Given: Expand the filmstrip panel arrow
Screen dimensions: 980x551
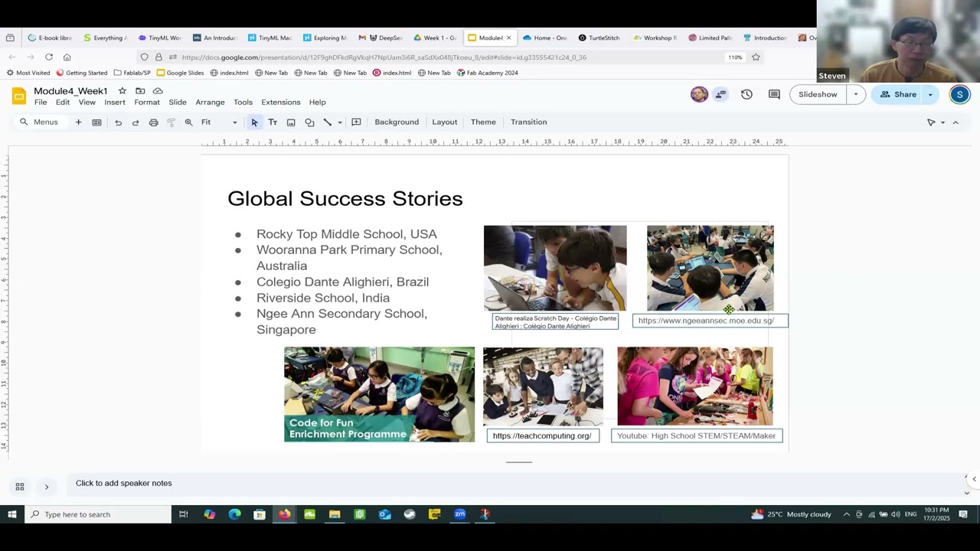Looking at the screenshot, I should pyautogui.click(x=47, y=487).
